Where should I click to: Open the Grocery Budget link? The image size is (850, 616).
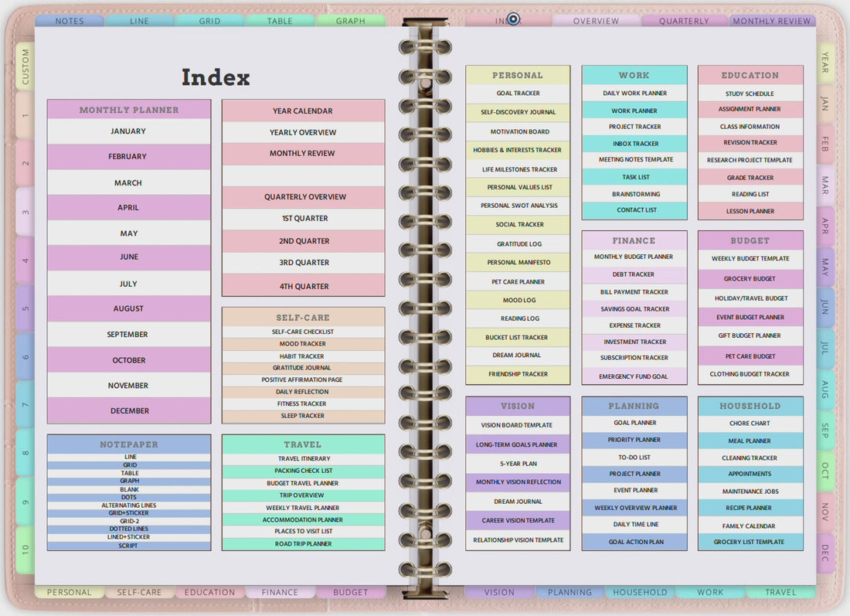[750, 279]
